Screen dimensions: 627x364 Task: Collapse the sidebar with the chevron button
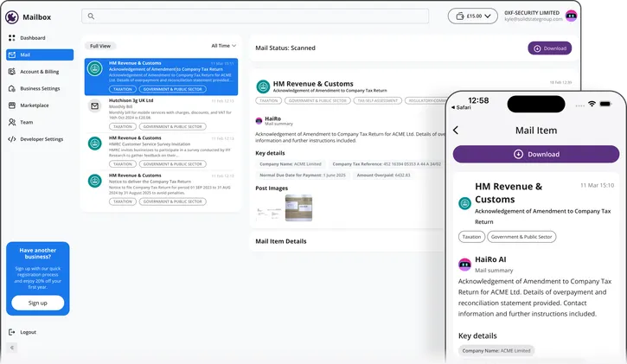pos(12,348)
